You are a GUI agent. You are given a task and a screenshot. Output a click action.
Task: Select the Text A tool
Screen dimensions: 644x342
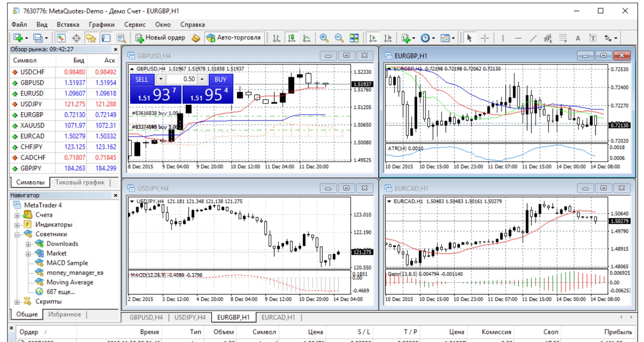tap(578, 38)
